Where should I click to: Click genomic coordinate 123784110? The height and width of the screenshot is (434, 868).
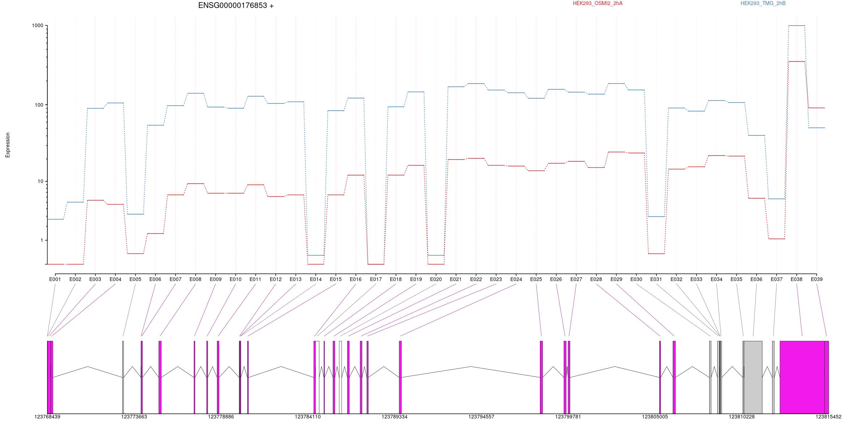(x=308, y=417)
